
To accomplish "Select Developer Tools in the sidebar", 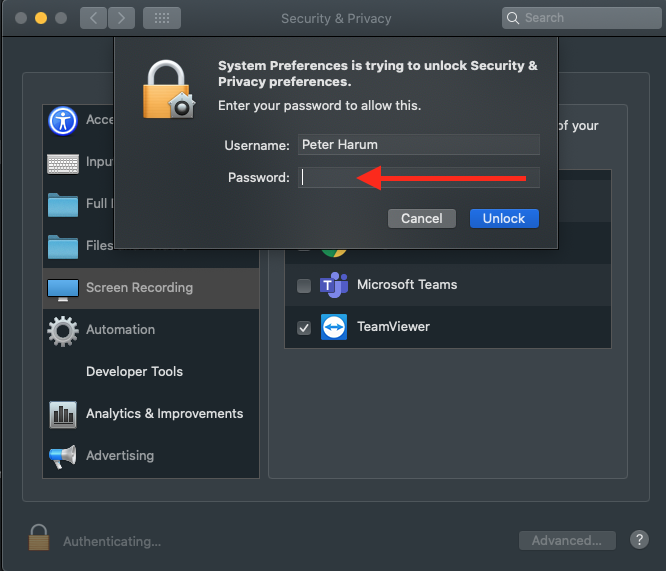I will pos(134,372).
